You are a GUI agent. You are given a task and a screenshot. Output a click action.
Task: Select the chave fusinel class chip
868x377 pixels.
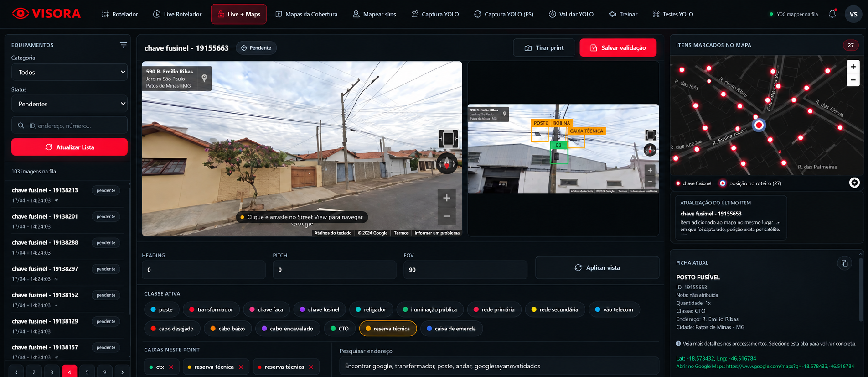click(320, 309)
